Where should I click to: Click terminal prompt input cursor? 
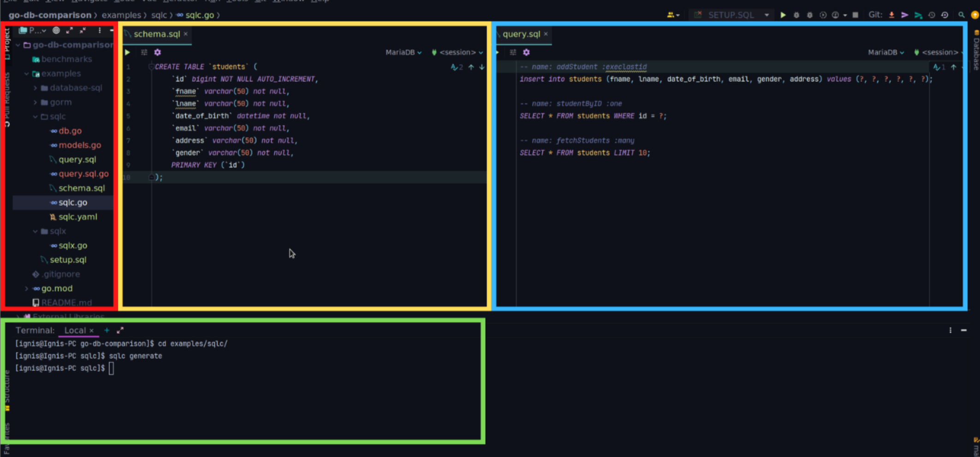point(111,368)
